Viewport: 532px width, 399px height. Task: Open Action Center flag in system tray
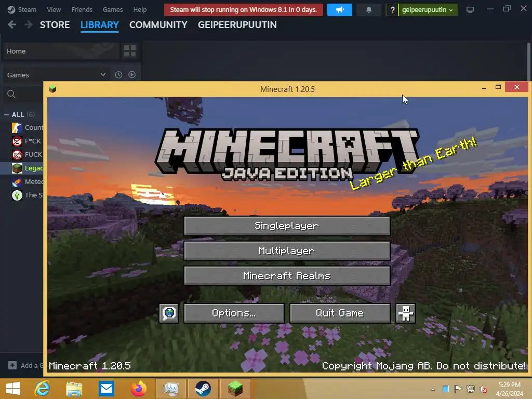click(458, 389)
